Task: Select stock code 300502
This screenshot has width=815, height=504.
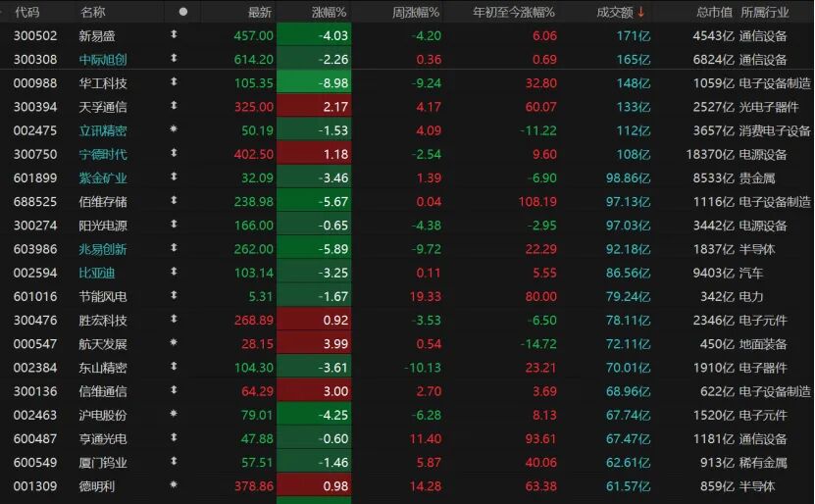Action: tap(35, 36)
